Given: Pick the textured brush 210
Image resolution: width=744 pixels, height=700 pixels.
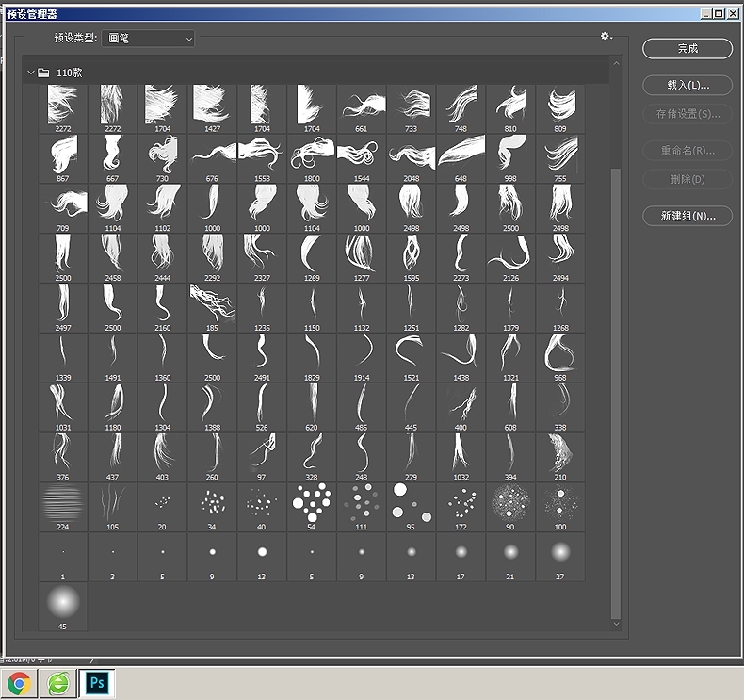Looking at the screenshot, I should pos(560,458).
